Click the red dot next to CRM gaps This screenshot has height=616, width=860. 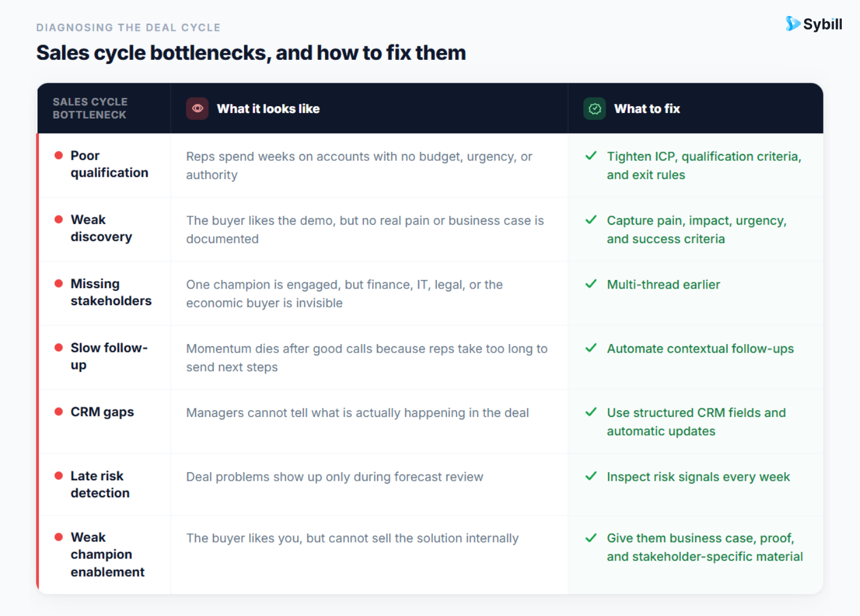pos(58,411)
